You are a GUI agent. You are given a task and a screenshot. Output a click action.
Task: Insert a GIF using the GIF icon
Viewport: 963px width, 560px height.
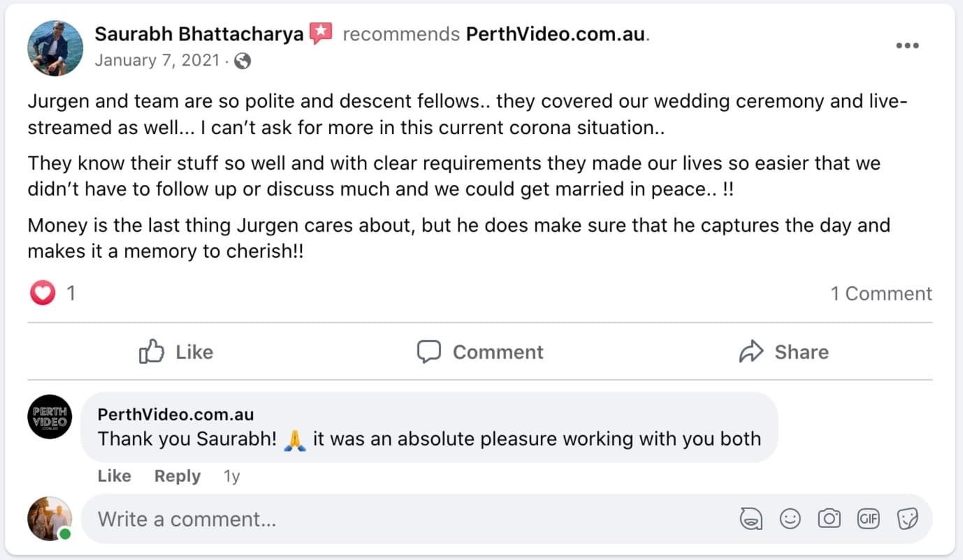coord(869,519)
